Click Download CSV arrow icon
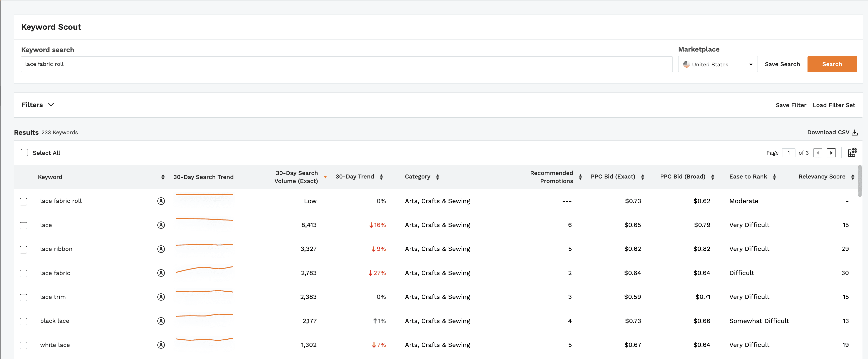Screen dimensions: 868x359 pos(854,132)
